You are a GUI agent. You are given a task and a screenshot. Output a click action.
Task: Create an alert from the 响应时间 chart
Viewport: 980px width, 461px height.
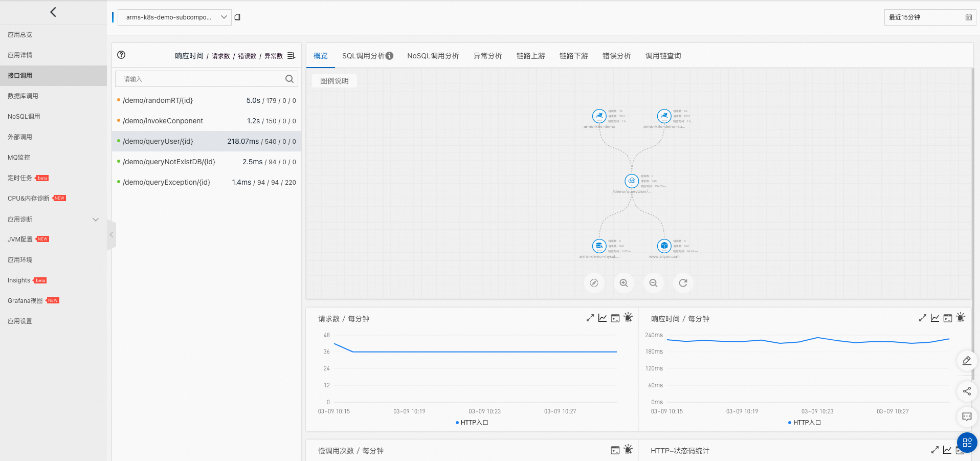(x=961, y=318)
